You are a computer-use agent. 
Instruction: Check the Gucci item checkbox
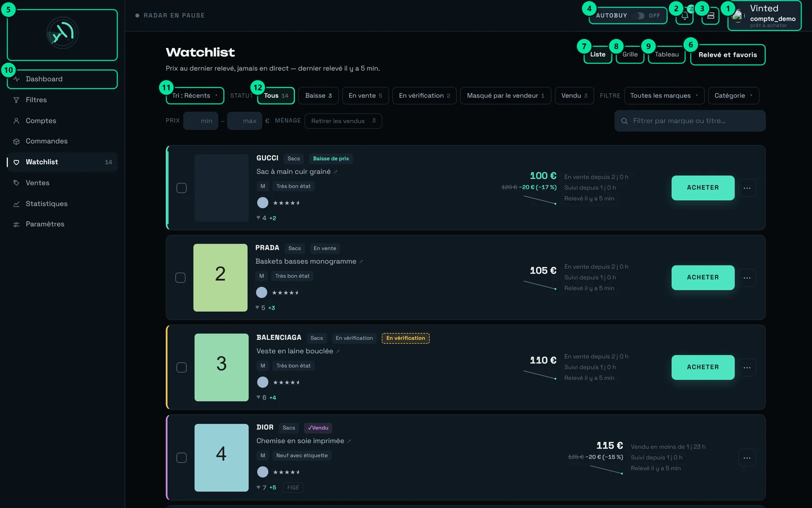pos(182,188)
